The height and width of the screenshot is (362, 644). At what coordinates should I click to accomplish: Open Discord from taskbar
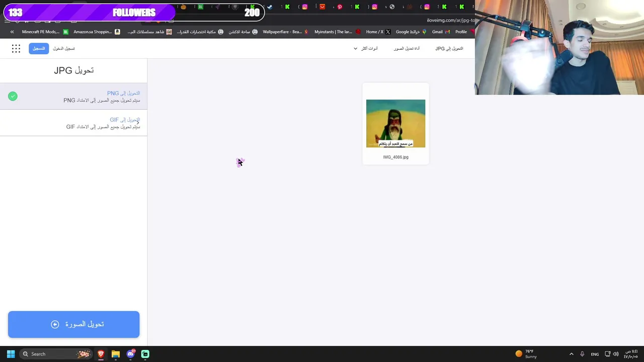pos(131,354)
